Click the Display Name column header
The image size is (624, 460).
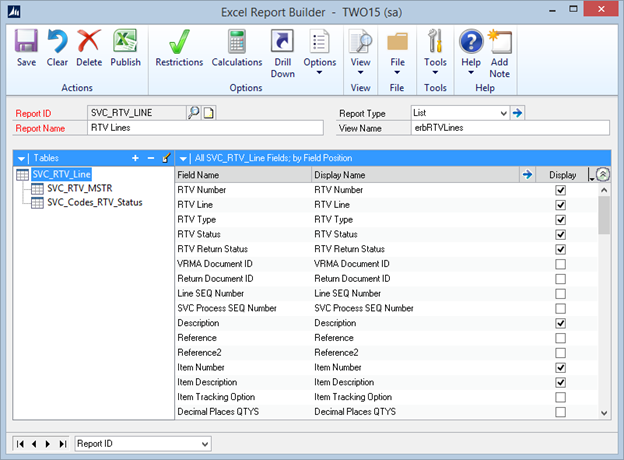[x=416, y=175]
